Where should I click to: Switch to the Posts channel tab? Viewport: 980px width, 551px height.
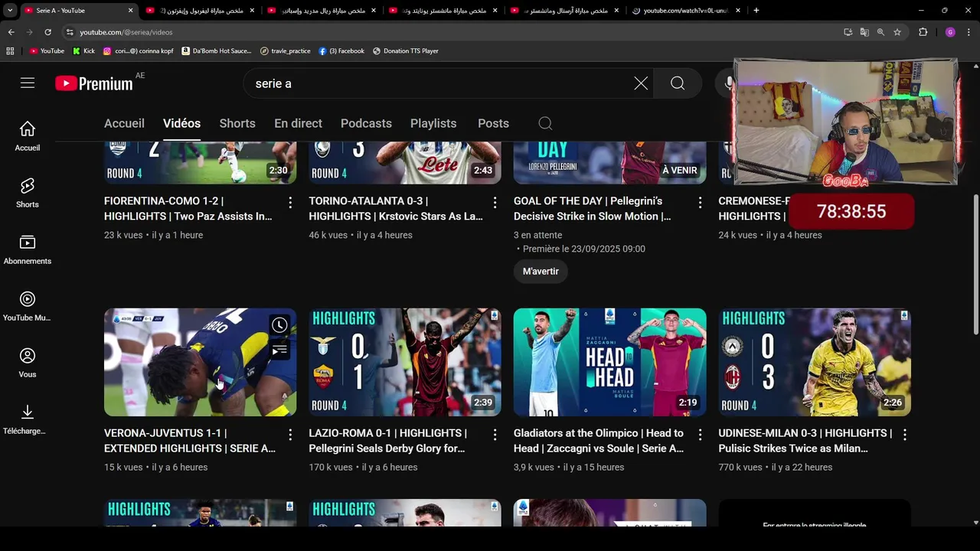point(493,123)
